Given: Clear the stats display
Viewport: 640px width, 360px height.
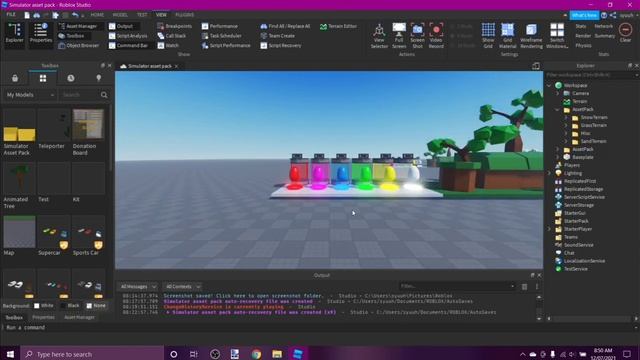Looking at the screenshot, I should (625, 33).
